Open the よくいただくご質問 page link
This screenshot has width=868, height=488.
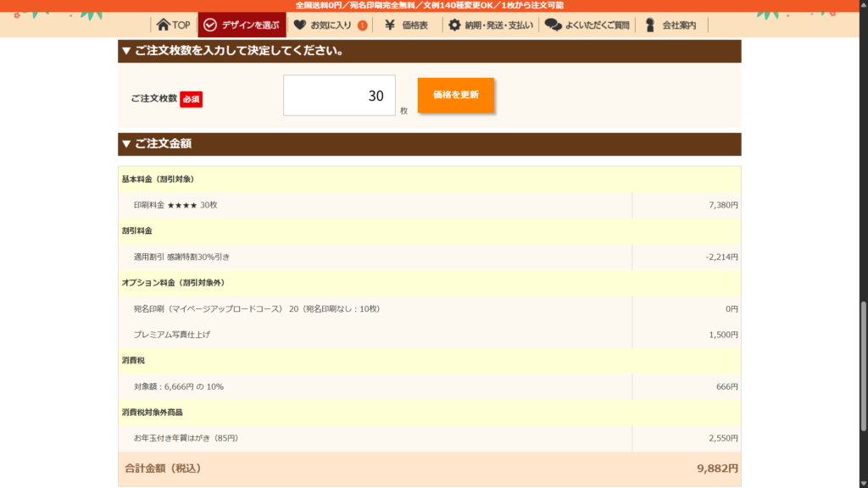point(597,25)
